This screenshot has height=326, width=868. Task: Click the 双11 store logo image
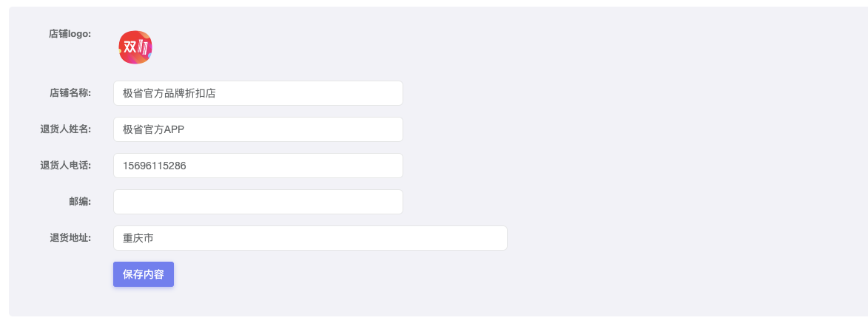pos(135,47)
